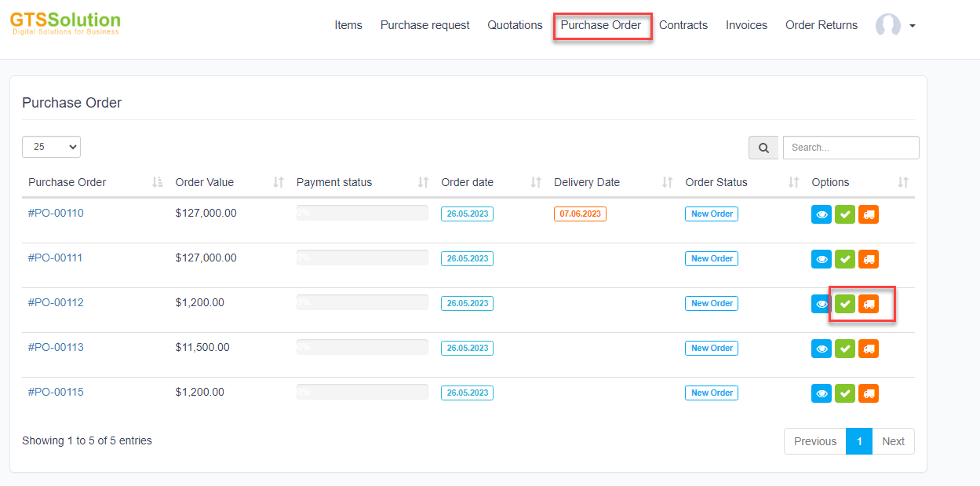Click green checkmark confirm icon for #PO-00111
The width and height of the screenshot is (980, 486).
(x=844, y=259)
